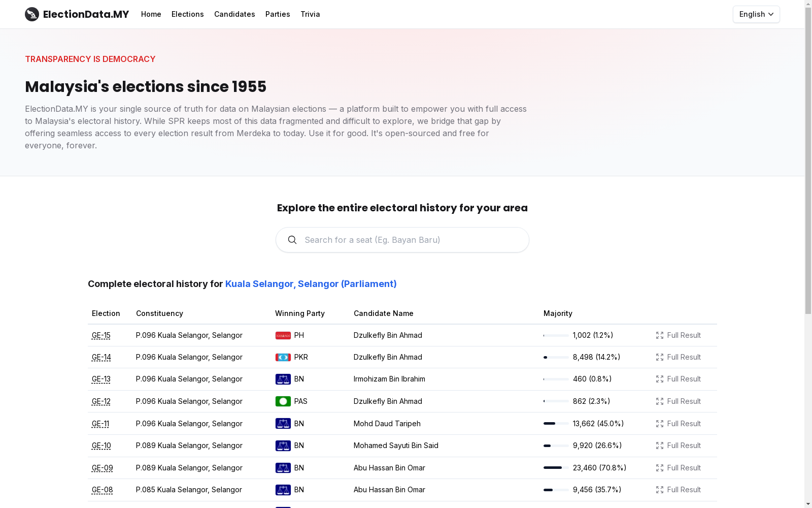Screen dimensions: 812x508
Task: Click expand icon for GE-13 full result
Action: [660, 379]
